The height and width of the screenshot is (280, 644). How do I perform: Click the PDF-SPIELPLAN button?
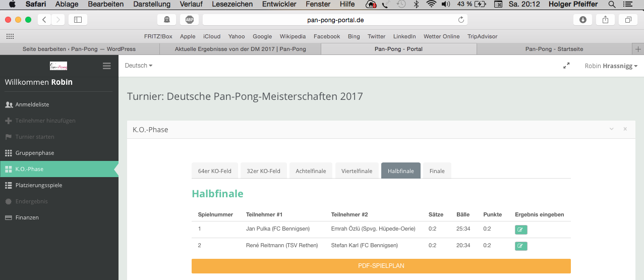(x=381, y=266)
